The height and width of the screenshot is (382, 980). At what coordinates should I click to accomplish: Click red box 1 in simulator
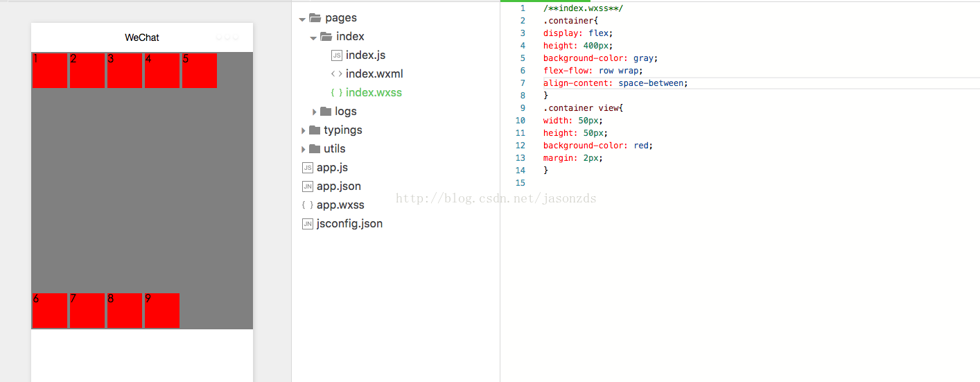point(50,71)
